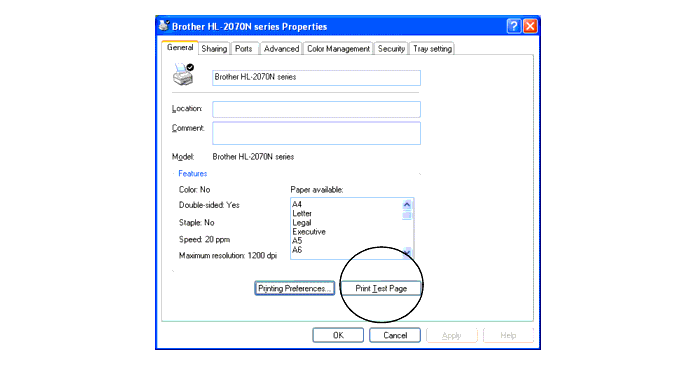The height and width of the screenshot is (365, 696).
Task: Click the Location text field
Action: coord(316,109)
